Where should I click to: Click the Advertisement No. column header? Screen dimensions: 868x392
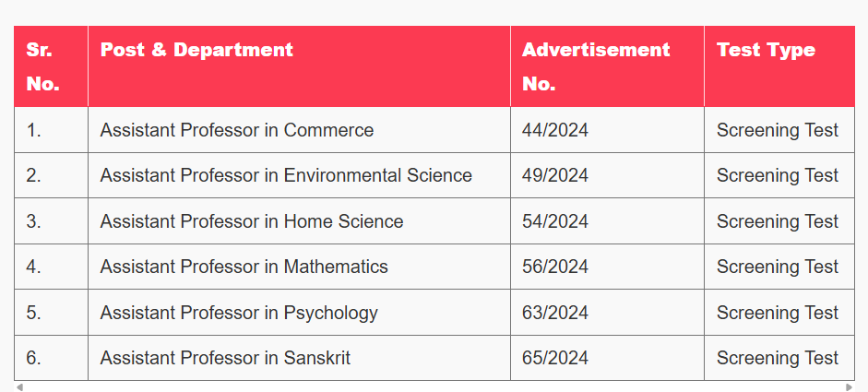(607, 66)
